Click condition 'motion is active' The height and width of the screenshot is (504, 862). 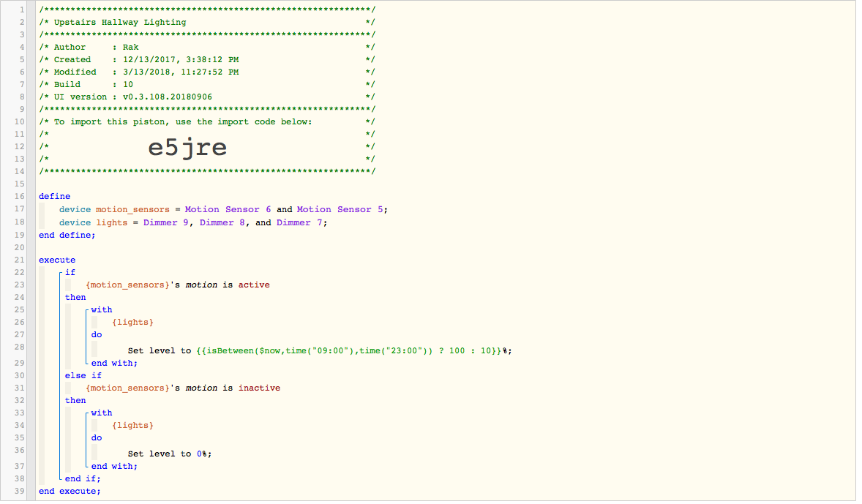click(x=178, y=285)
